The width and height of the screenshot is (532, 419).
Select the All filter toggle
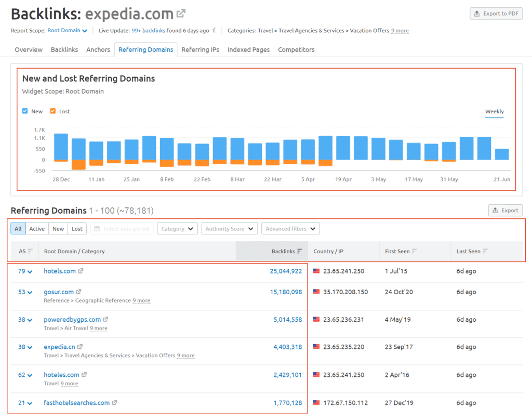18,229
